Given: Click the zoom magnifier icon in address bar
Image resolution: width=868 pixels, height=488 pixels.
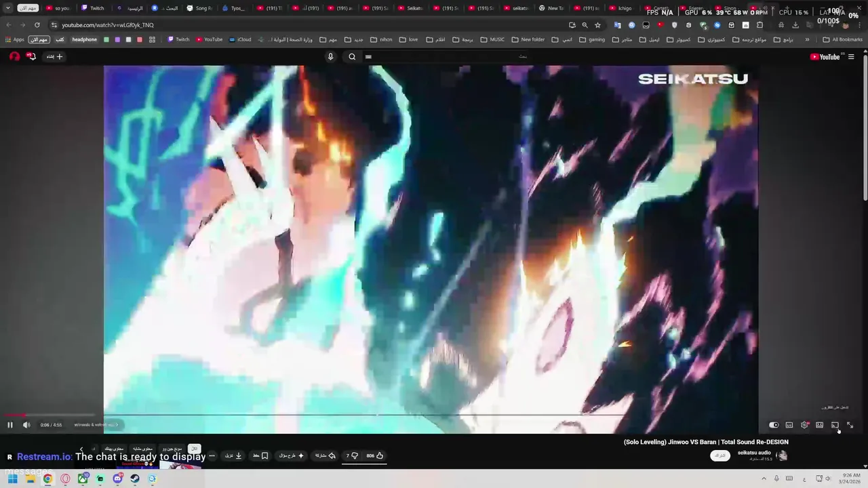Looking at the screenshot, I should click(585, 25).
